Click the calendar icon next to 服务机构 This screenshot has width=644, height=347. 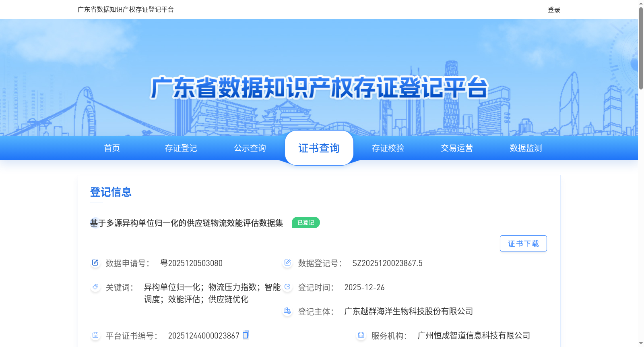click(361, 335)
